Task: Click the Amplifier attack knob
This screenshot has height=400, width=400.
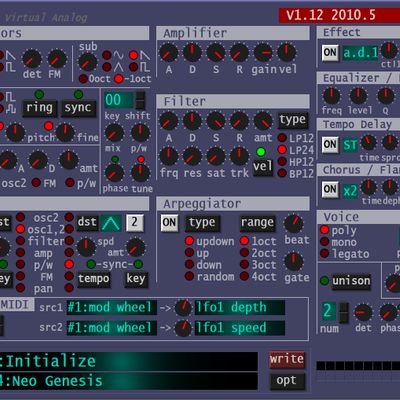Action: pyautogui.click(x=169, y=53)
